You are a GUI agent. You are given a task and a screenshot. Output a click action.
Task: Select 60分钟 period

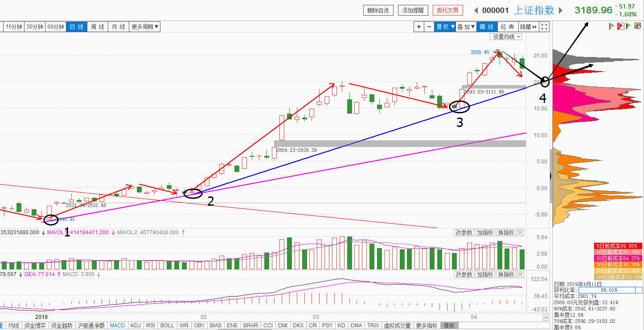point(56,27)
